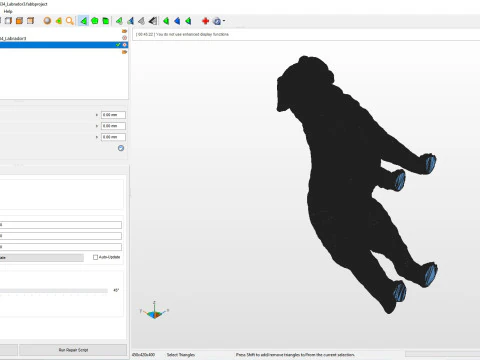This screenshot has height=360, width=480.
Task: Click the 'You do not use enhanced display functions' message
Action: pos(192,34)
